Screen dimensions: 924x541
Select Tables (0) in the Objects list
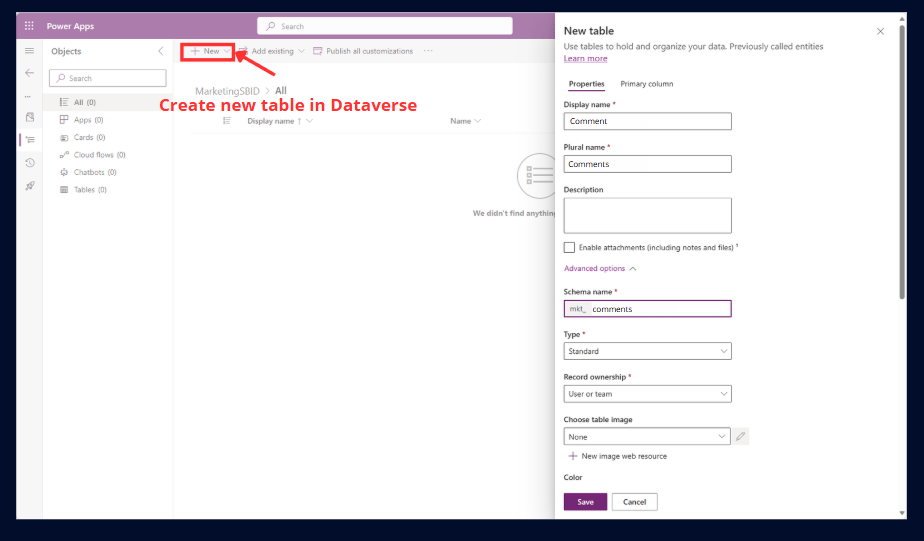[108, 190]
